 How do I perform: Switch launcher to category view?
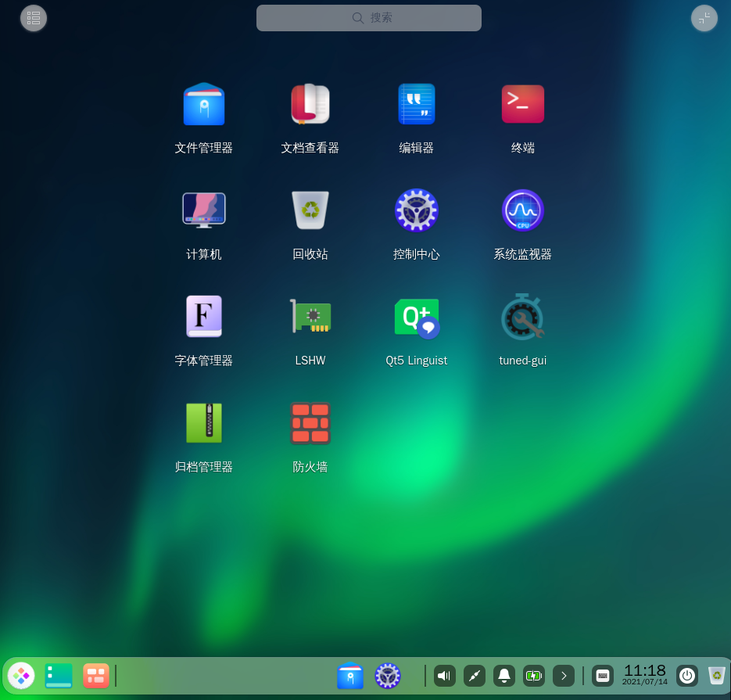tap(33, 17)
